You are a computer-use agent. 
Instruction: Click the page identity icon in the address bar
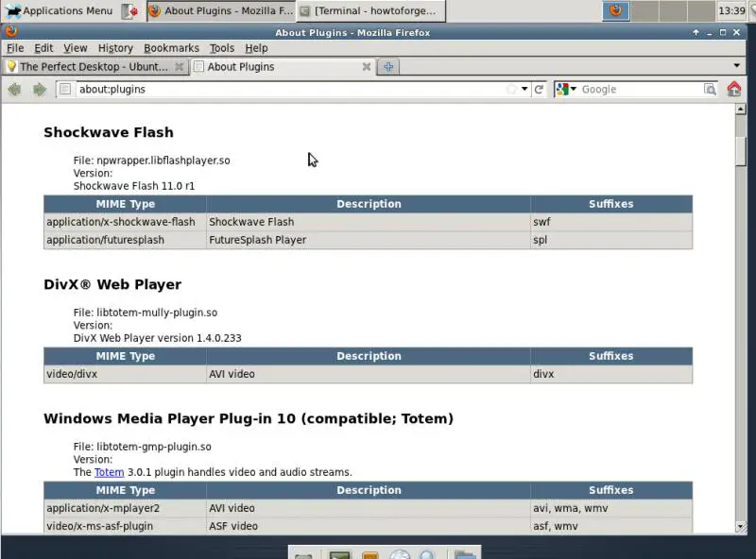(65, 89)
